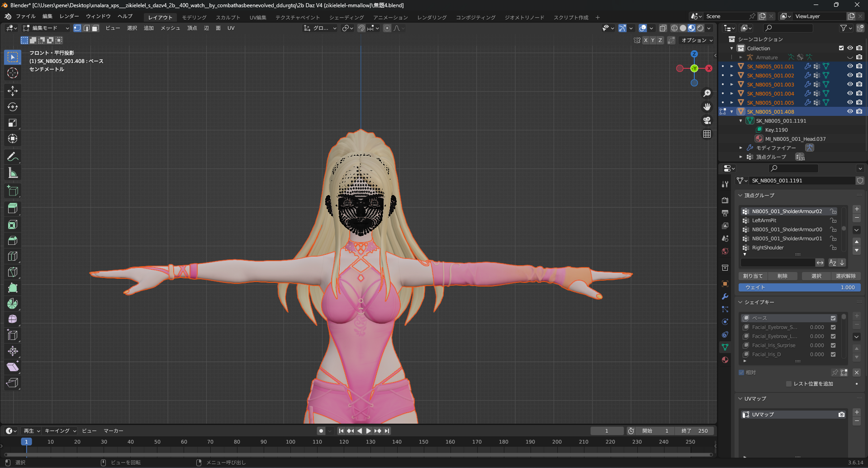
Task: Adjust the Facial_Iris_D value slider
Action: click(817, 354)
